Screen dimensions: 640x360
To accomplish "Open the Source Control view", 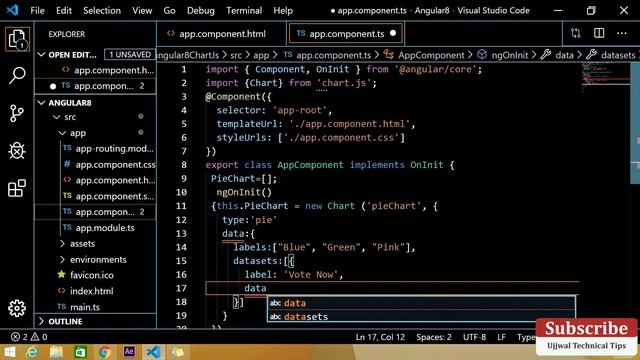I will 17,113.
